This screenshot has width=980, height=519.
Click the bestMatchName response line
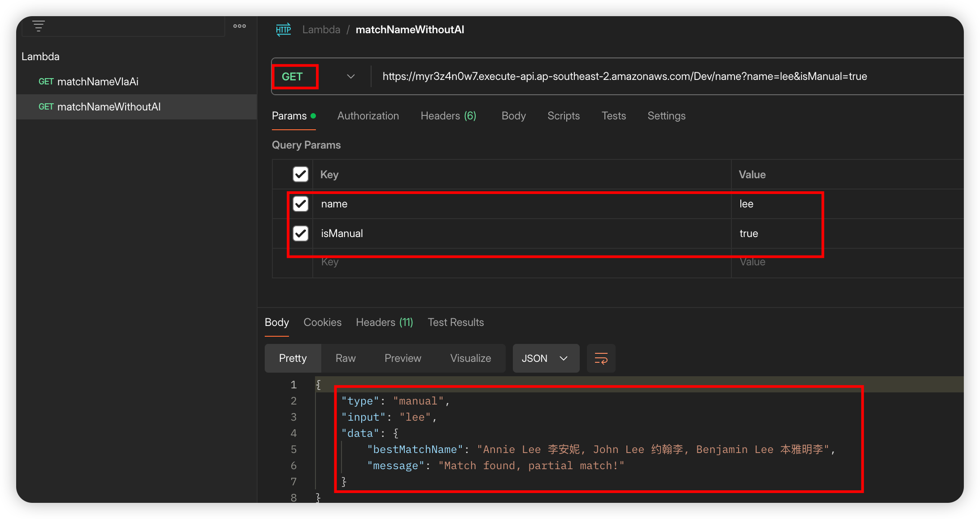pyautogui.click(x=601, y=449)
